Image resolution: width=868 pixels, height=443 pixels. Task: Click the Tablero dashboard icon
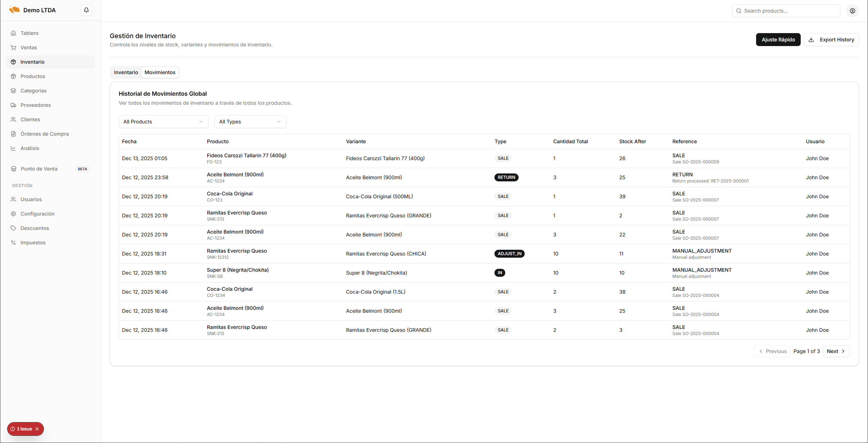pyautogui.click(x=13, y=33)
